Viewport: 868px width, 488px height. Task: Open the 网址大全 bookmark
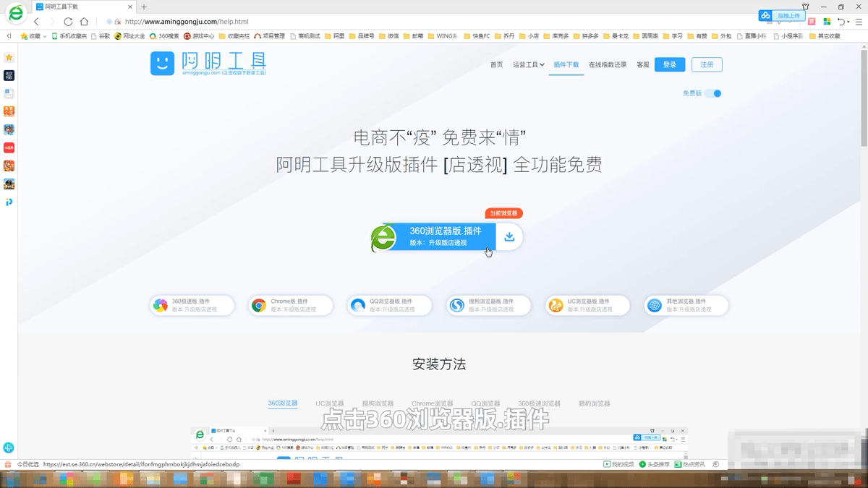(x=129, y=35)
